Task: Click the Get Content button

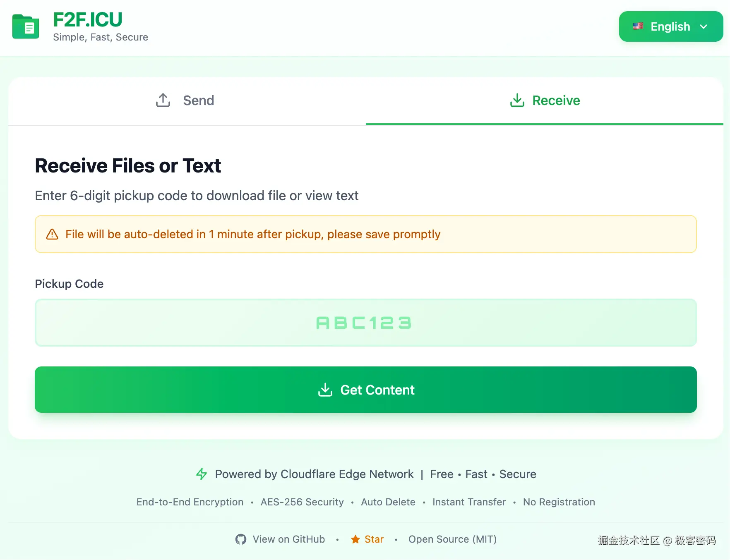Action: point(366,390)
